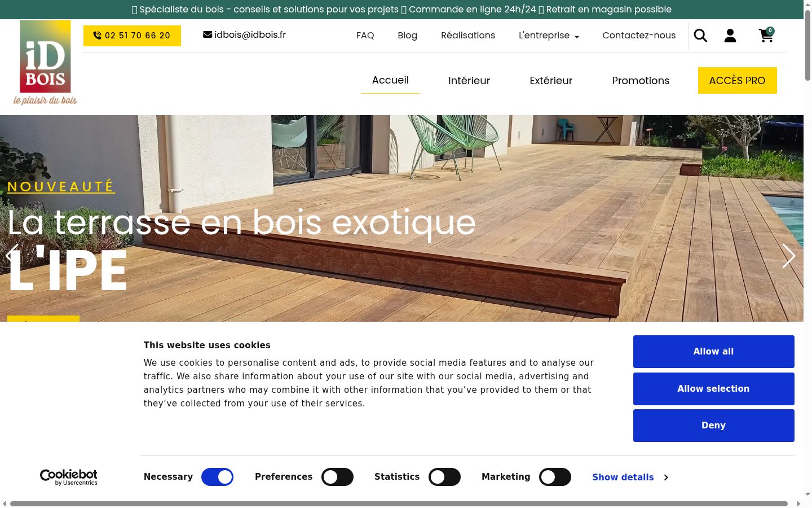Click the ACCÈS PRO button

(737, 81)
